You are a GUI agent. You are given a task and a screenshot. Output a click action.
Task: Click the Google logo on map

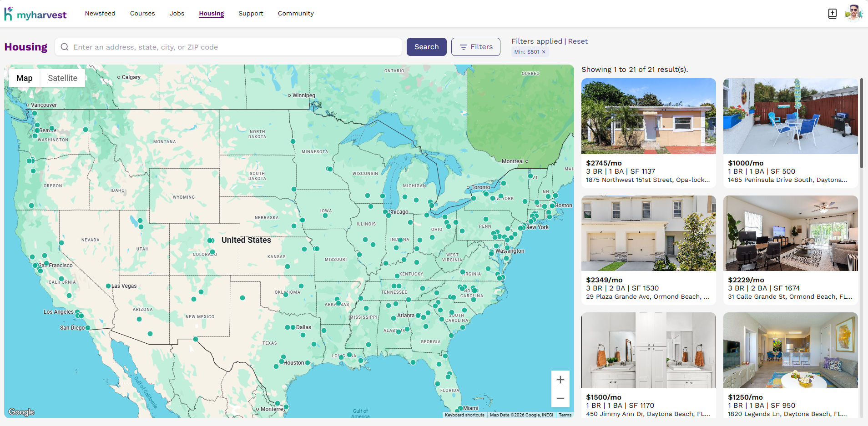pos(21,412)
